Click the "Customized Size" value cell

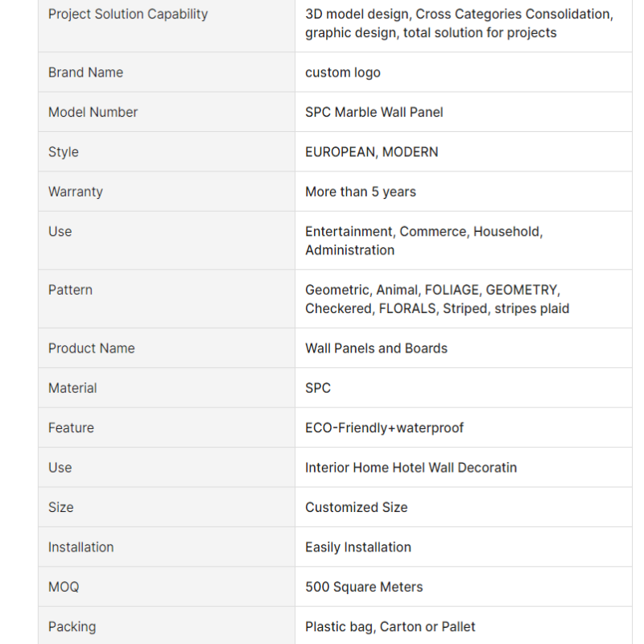pos(356,507)
